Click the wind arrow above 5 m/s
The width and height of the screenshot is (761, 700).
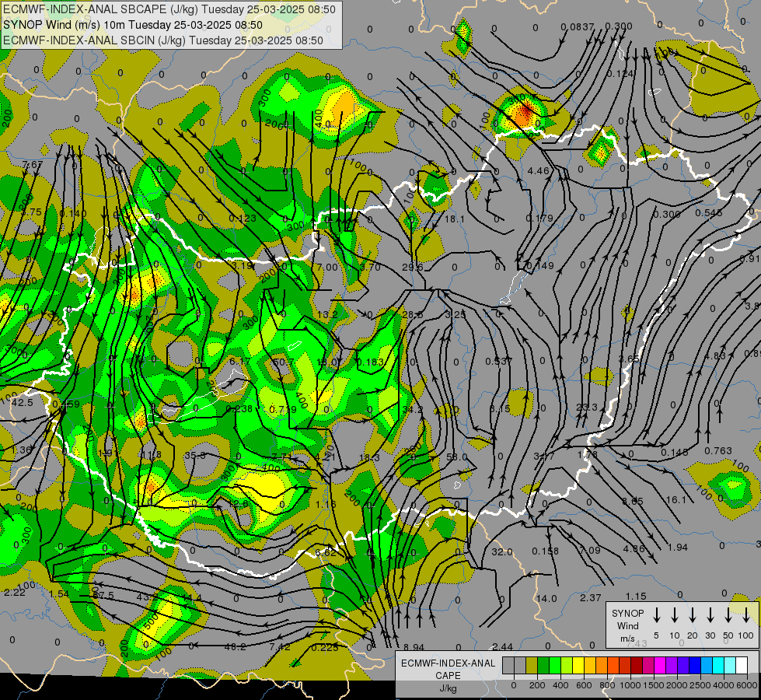[x=656, y=614]
